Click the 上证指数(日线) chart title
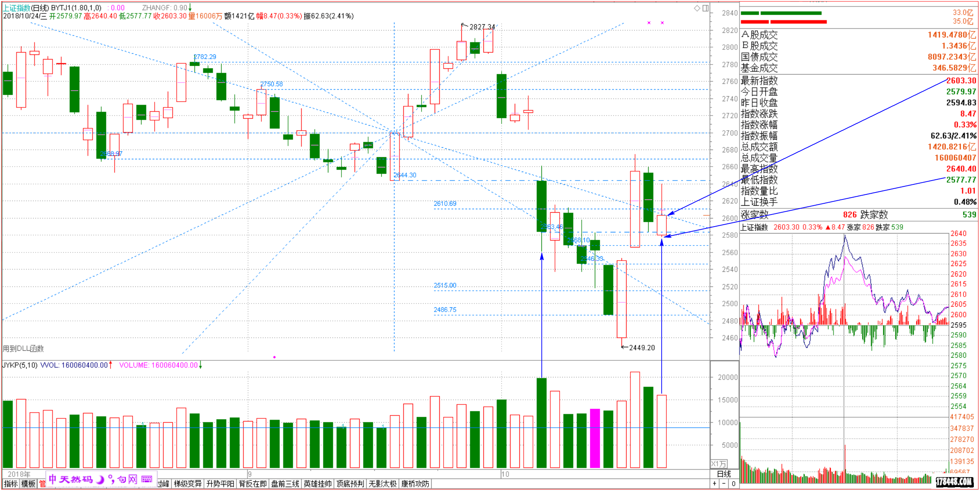Image resolution: width=980 pixels, height=491 pixels. tap(26, 8)
